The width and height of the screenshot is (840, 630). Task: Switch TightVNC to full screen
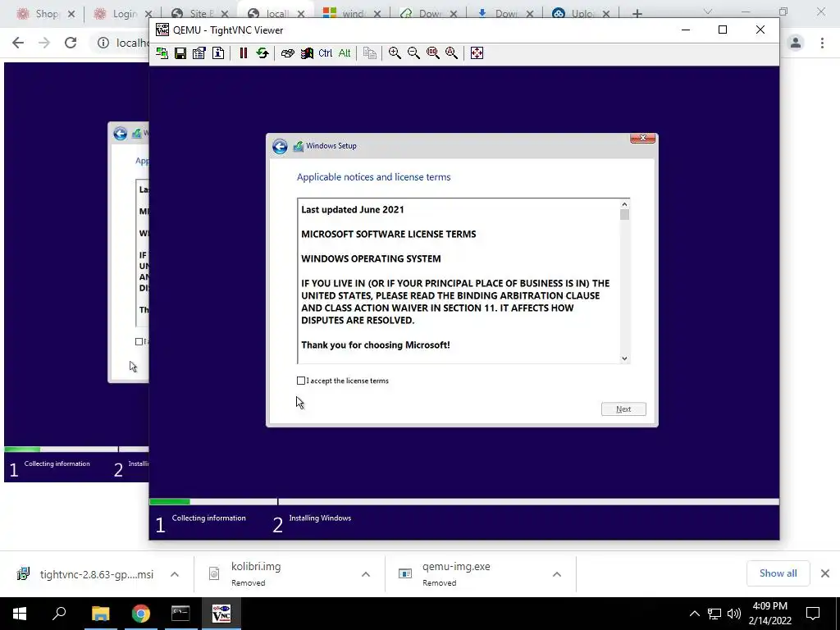tap(477, 53)
